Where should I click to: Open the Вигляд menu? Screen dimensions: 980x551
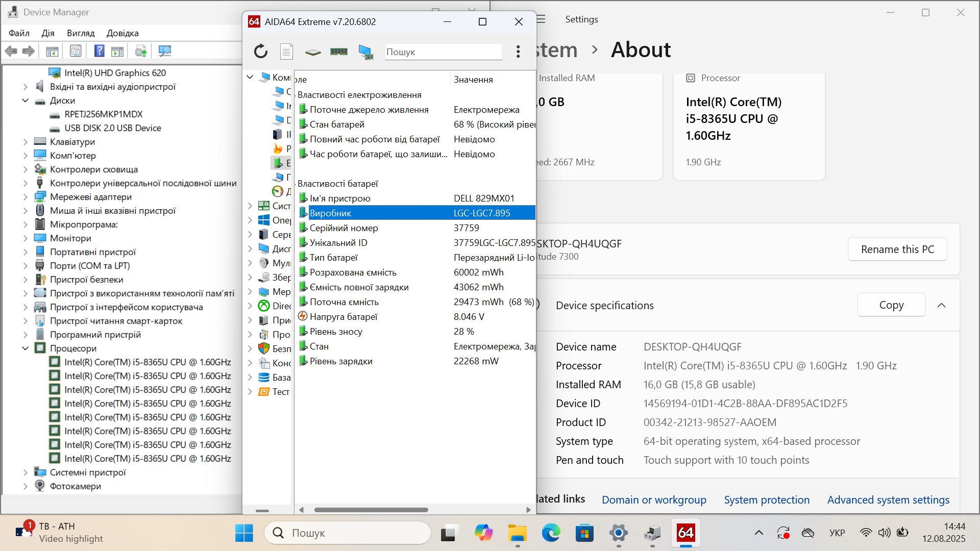click(81, 33)
